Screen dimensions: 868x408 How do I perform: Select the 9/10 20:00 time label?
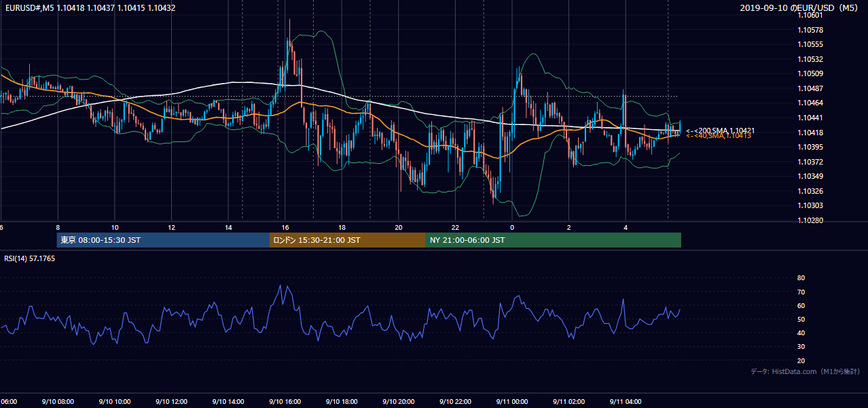coord(398,402)
